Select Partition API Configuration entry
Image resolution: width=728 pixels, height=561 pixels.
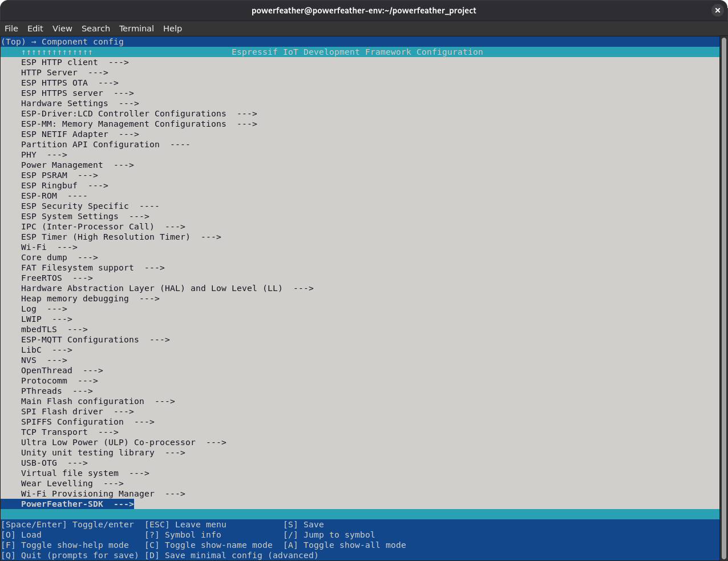click(x=106, y=144)
